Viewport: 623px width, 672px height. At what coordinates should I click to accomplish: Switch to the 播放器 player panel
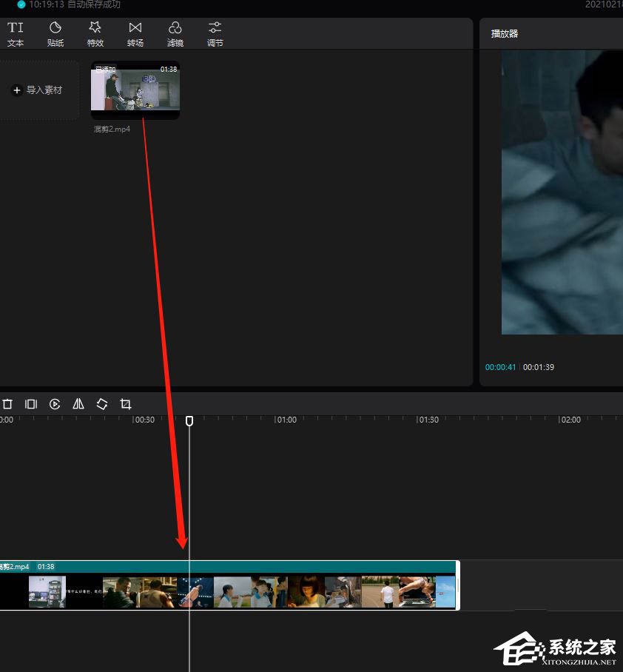tap(505, 33)
